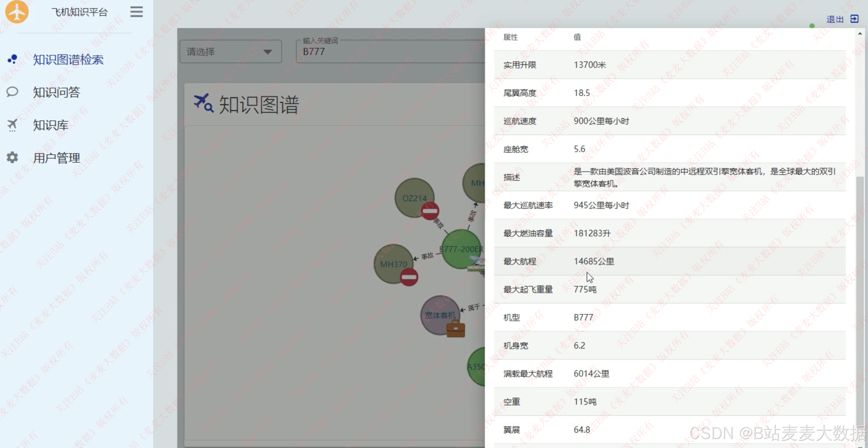Click the knowledge graph search dots icon
868x448 pixels.
(x=13, y=59)
